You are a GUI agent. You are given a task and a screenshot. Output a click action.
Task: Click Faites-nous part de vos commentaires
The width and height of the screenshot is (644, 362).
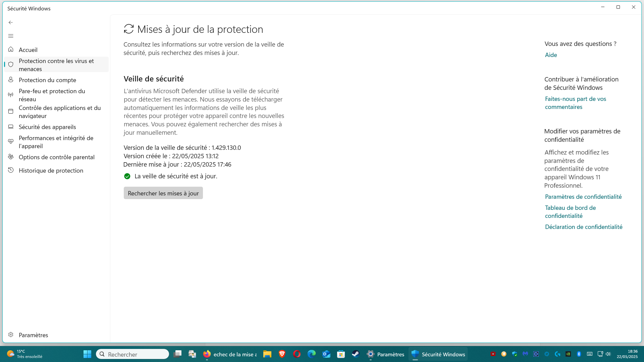[576, 103]
